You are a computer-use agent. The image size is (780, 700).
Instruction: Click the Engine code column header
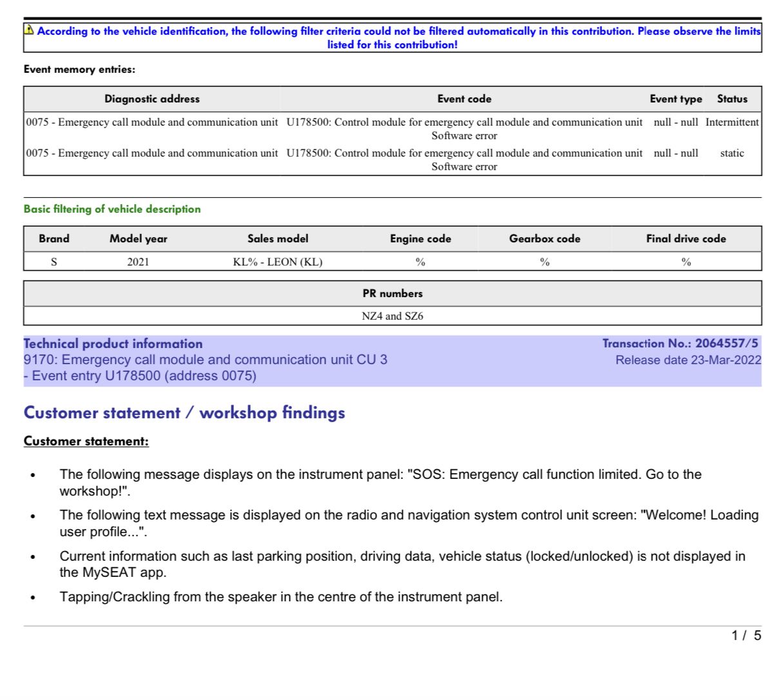[420, 238]
